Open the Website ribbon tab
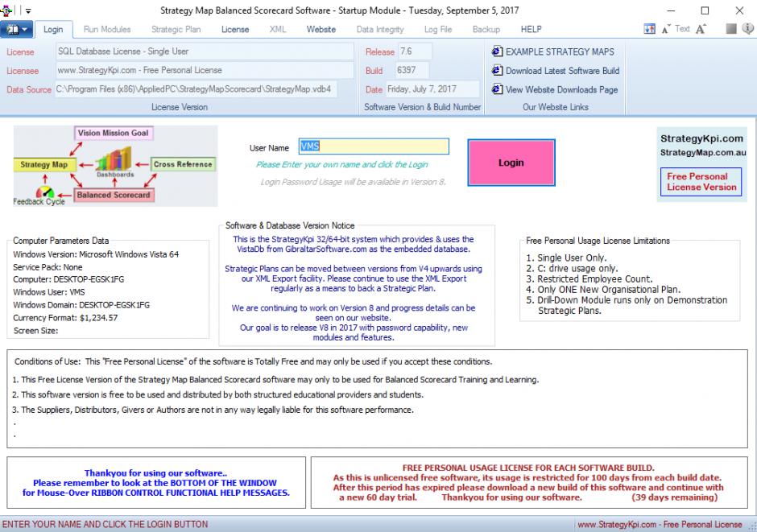This screenshot has width=757, height=532. coord(321,30)
